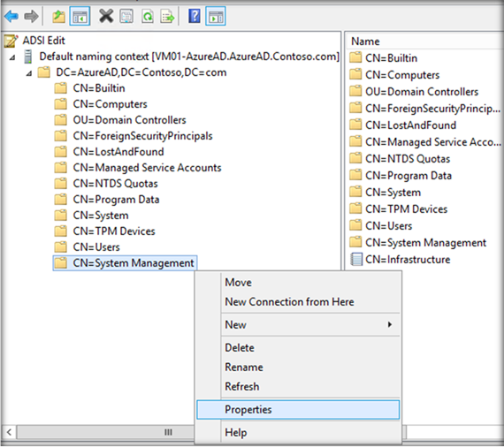Collapse the DC=AzureAD,DC=Contoso,DC=com node
The height and width of the screenshot is (447, 504).
point(29,73)
